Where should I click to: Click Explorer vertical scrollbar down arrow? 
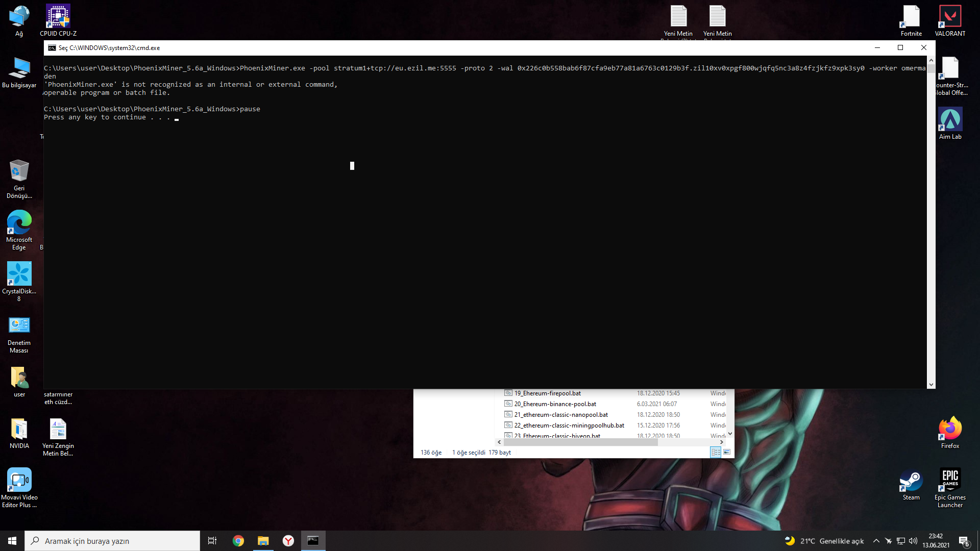click(730, 434)
